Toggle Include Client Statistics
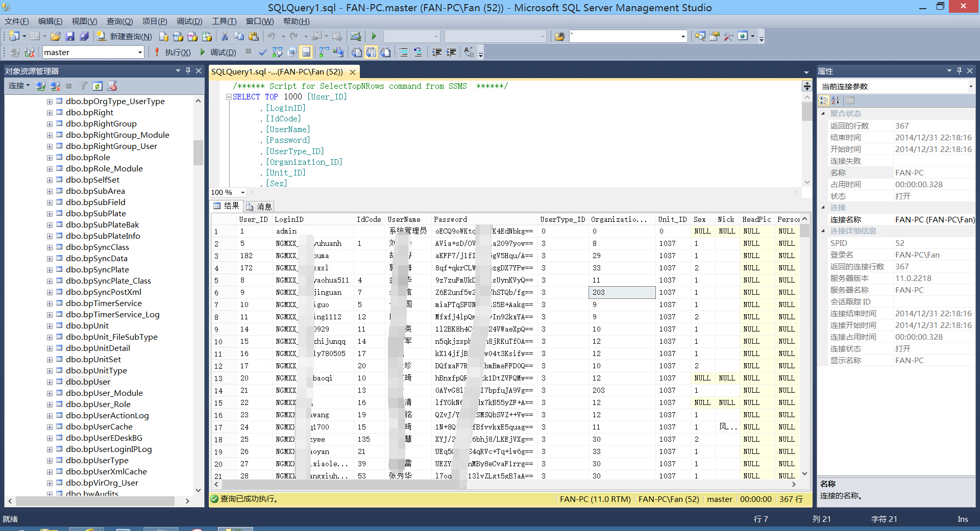The height and width of the screenshot is (531, 980). point(338,52)
